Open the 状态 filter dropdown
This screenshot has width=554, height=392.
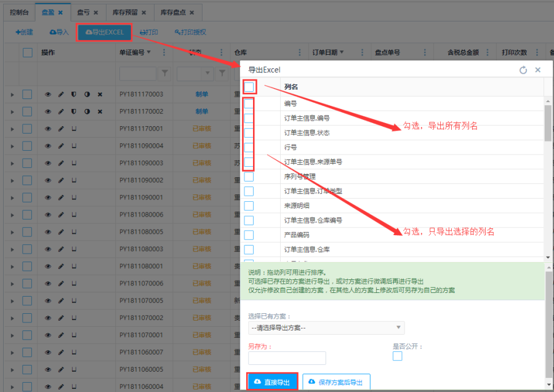195,74
